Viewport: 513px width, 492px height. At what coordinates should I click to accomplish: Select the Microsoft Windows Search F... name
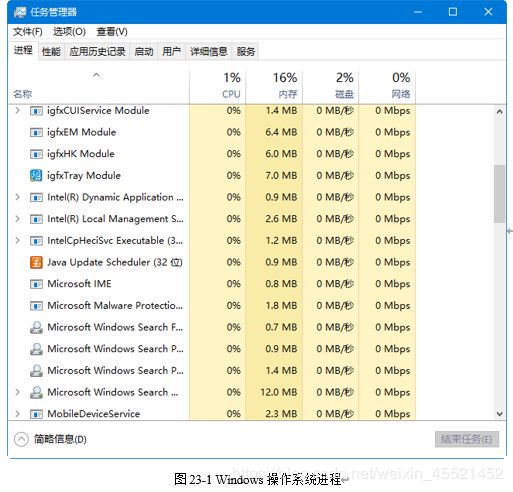(115, 327)
